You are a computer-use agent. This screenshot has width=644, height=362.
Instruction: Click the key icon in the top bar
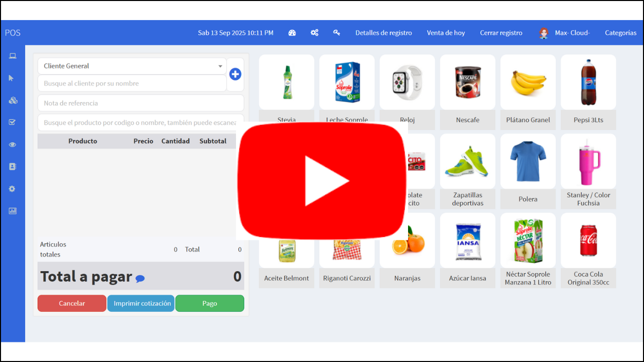tap(337, 33)
